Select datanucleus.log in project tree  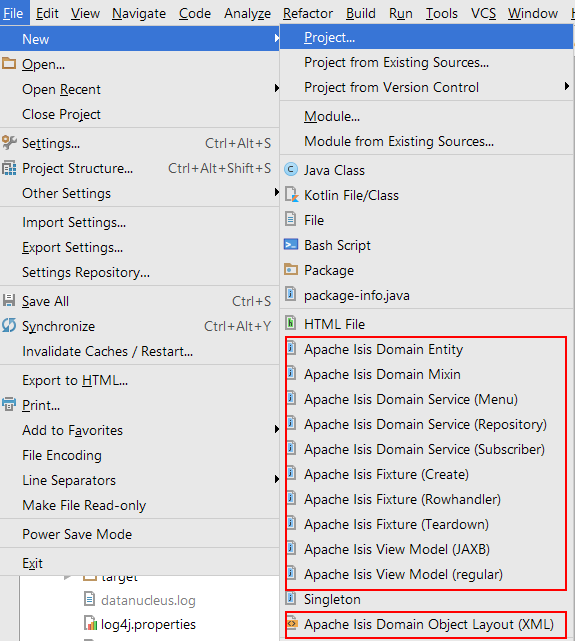[148, 600]
